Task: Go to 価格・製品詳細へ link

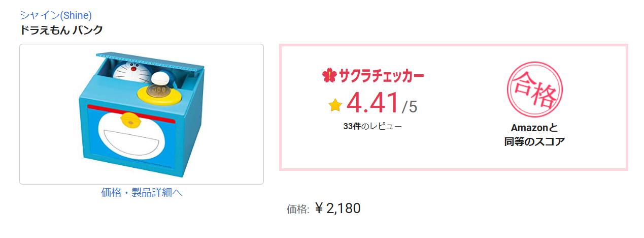Action: [142, 192]
